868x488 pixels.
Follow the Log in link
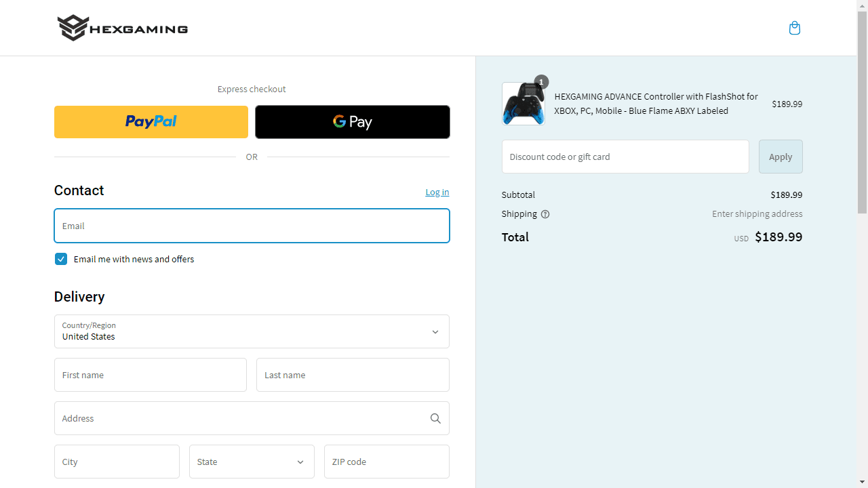(437, 192)
